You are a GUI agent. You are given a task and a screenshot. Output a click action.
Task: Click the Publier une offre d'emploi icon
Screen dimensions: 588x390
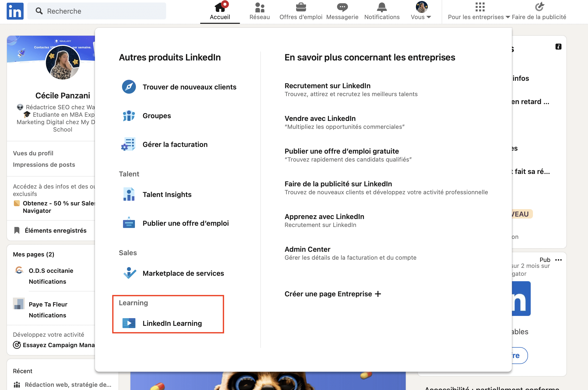tap(128, 223)
